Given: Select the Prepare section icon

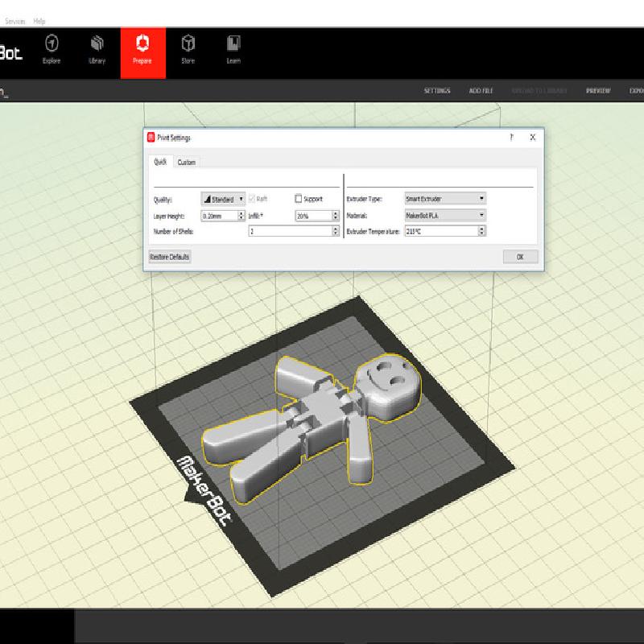Looking at the screenshot, I should [x=142, y=43].
